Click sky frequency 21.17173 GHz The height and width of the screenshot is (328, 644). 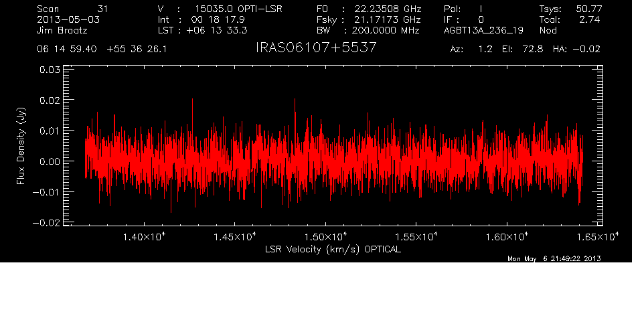(388, 19)
